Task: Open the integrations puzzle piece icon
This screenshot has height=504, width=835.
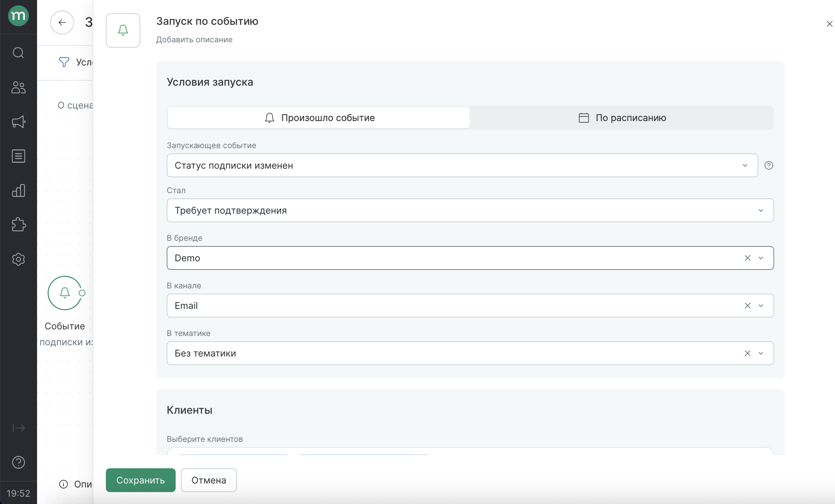Action: [x=18, y=225]
